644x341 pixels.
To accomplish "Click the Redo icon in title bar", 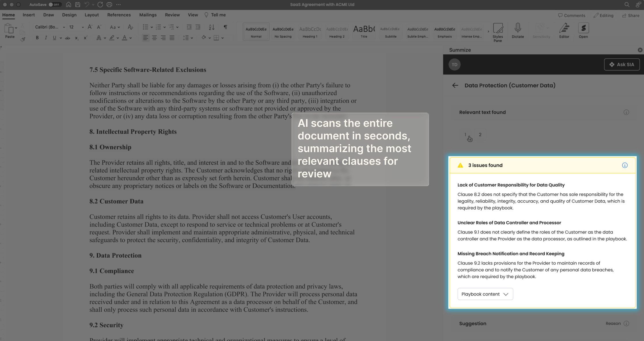I will [x=100, y=5].
